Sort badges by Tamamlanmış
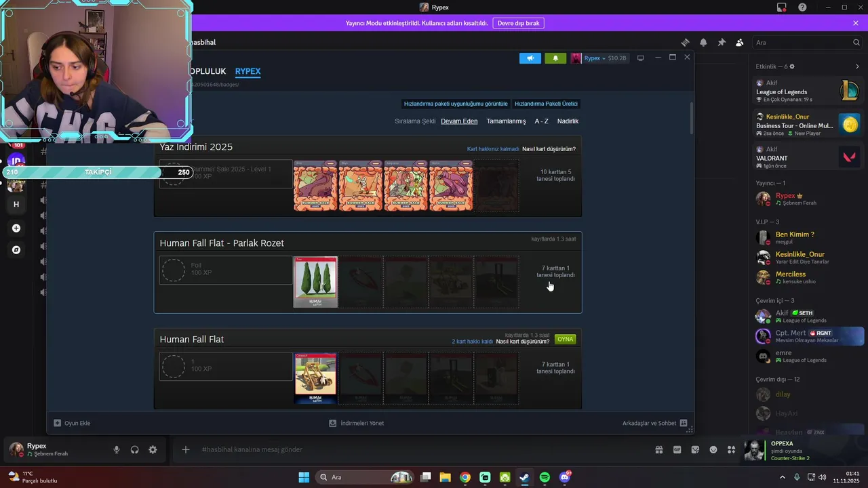The width and height of the screenshot is (868, 488). [506, 121]
